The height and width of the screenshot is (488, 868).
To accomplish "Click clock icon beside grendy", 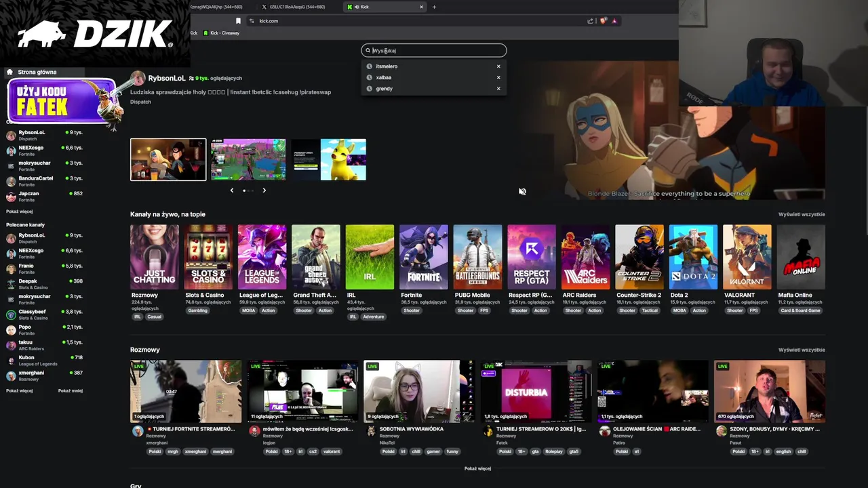I will (x=370, y=89).
